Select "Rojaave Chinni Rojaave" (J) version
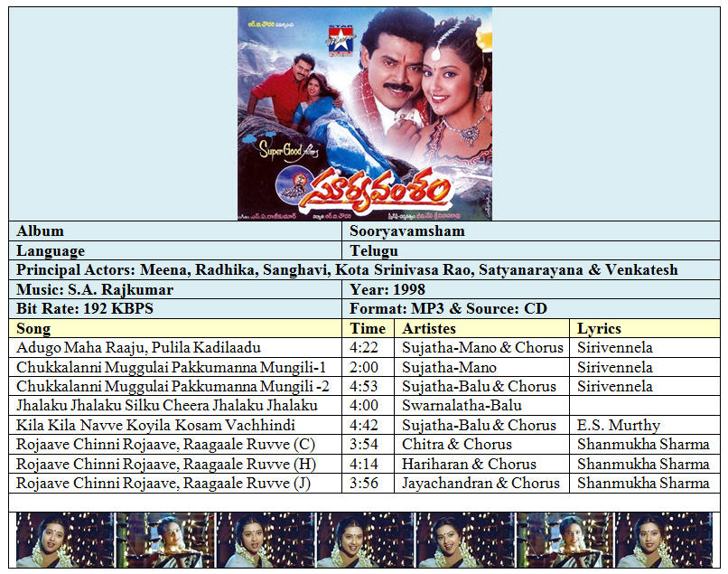 (163, 483)
